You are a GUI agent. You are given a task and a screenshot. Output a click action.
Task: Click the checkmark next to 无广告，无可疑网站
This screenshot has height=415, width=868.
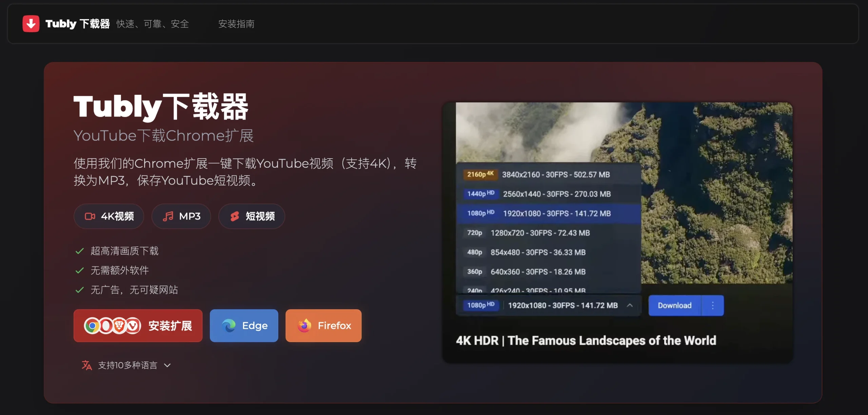(x=80, y=290)
